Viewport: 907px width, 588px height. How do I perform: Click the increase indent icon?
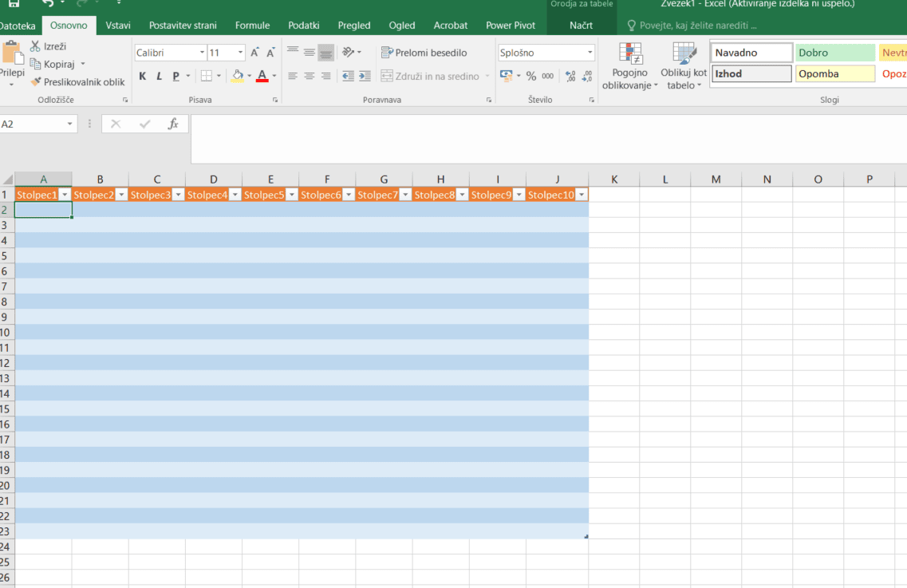pyautogui.click(x=365, y=77)
